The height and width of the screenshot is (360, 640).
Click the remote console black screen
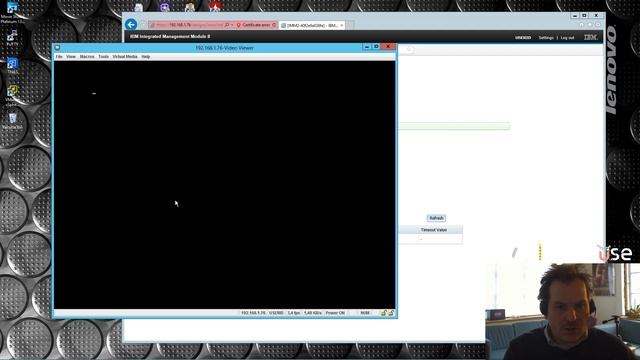pos(224,185)
